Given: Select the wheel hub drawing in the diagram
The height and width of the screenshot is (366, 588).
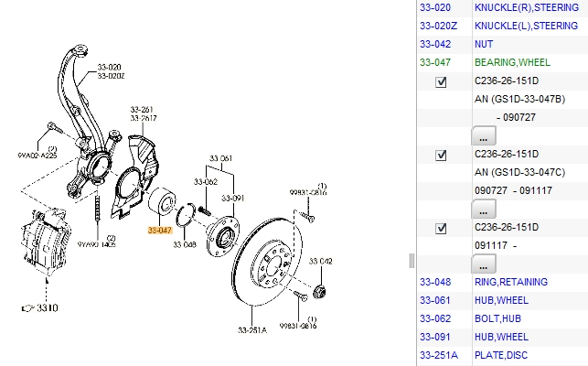Looking at the screenshot, I should (x=215, y=242).
